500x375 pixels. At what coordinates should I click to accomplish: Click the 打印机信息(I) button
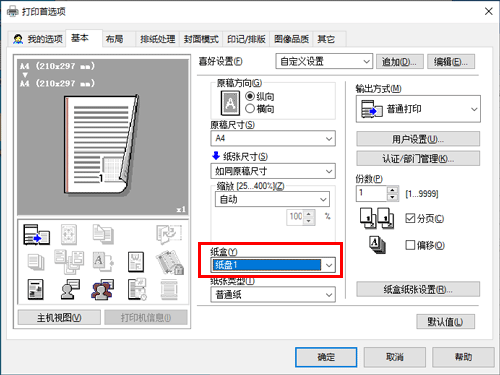point(146,317)
